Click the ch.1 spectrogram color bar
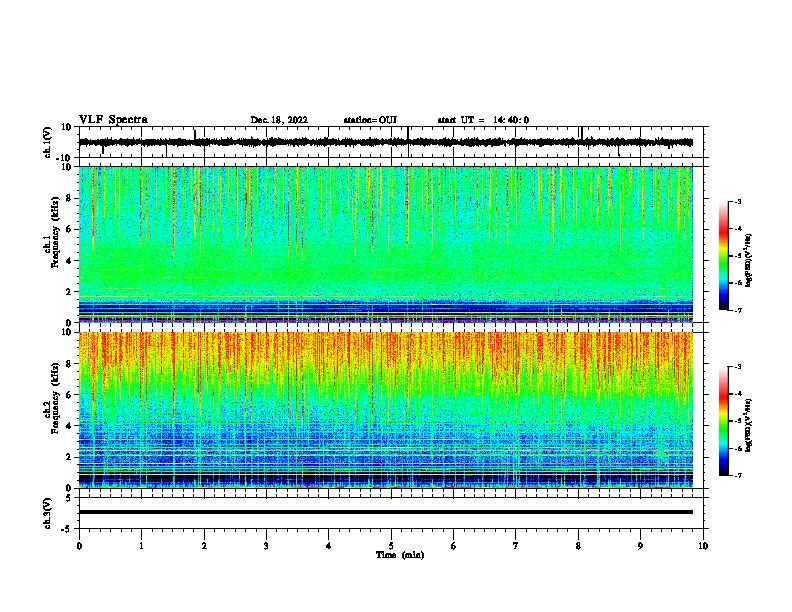 pos(724,256)
